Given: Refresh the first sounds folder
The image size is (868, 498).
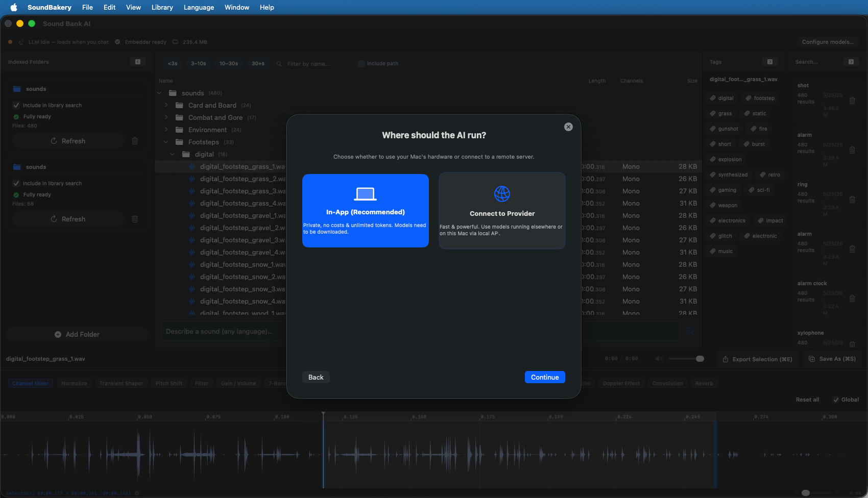Looking at the screenshot, I should [x=68, y=141].
